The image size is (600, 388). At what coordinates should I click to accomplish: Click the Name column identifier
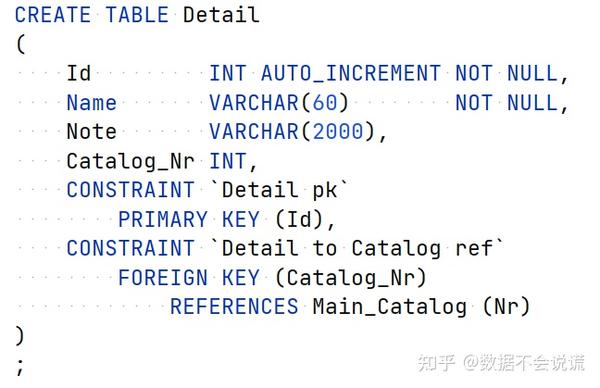click(91, 103)
